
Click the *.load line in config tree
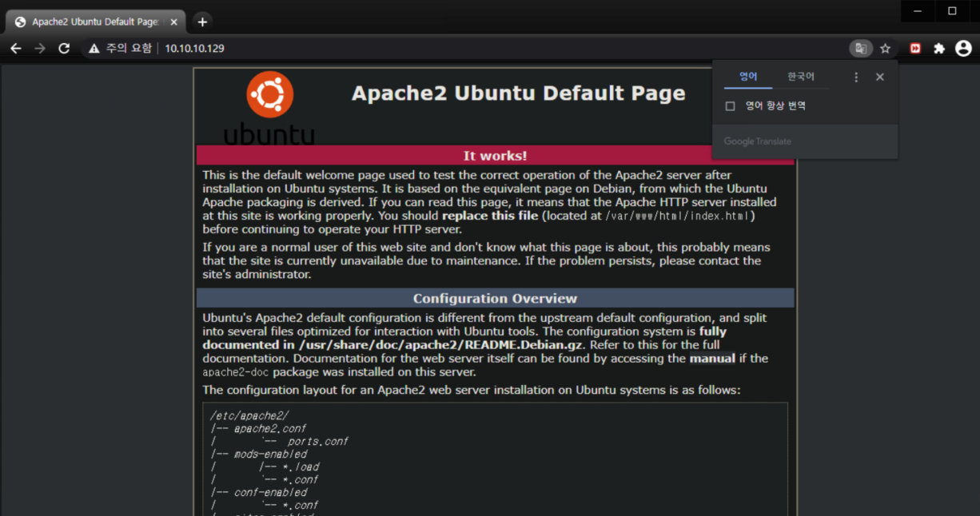coord(301,467)
